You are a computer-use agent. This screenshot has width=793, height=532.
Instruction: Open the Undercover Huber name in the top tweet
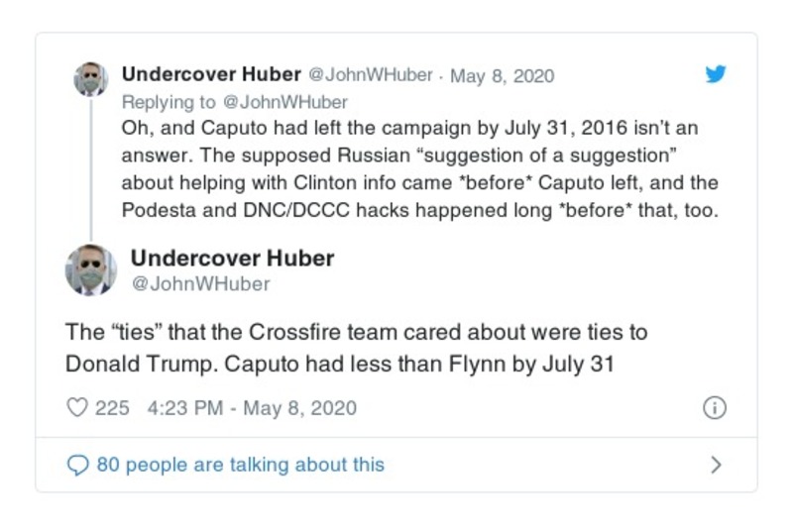pos(210,75)
